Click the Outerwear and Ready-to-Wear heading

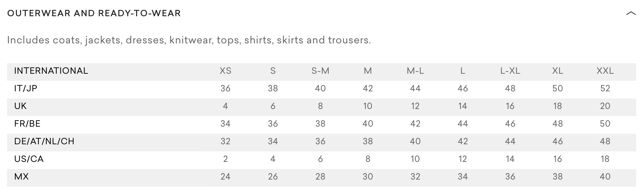[94, 13]
